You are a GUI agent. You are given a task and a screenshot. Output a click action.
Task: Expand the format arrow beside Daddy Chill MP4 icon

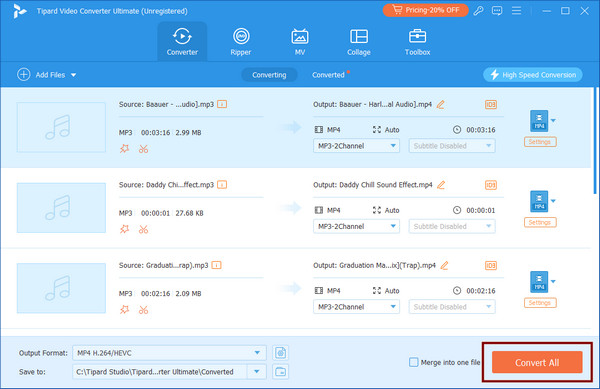[x=553, y=201]
